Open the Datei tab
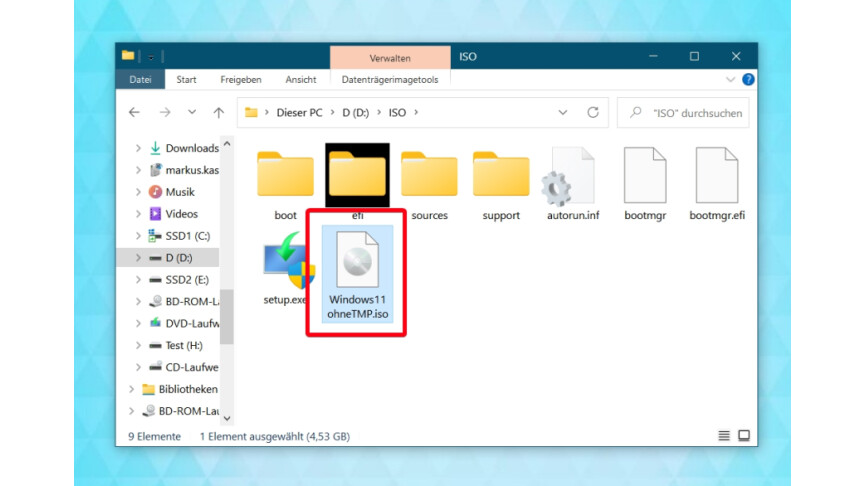The width and height of the screenshot is (864, 486). pos(140,79)
